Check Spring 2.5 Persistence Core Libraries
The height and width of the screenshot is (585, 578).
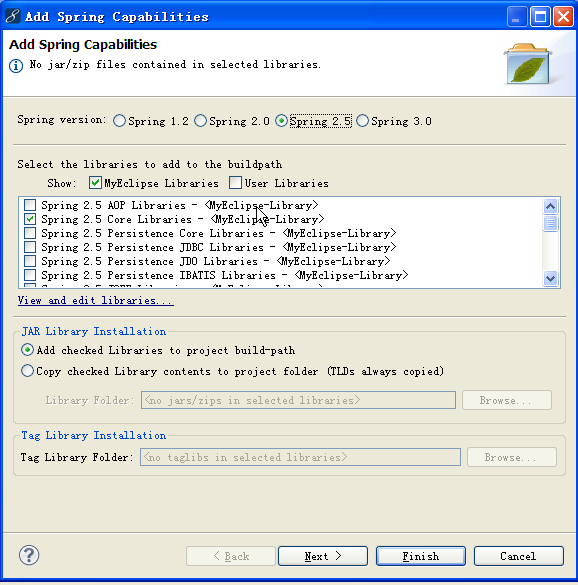pos(30,233)
